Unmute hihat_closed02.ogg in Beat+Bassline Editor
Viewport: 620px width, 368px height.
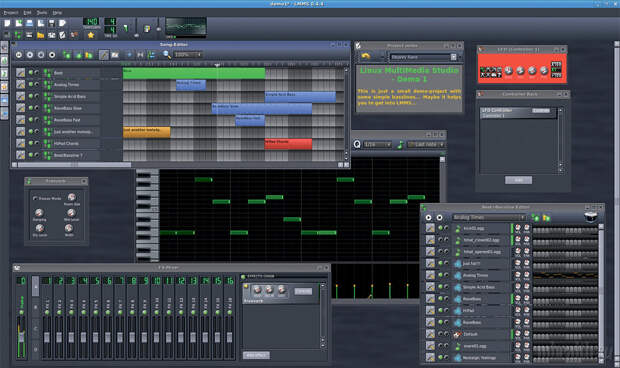point(440,240)
